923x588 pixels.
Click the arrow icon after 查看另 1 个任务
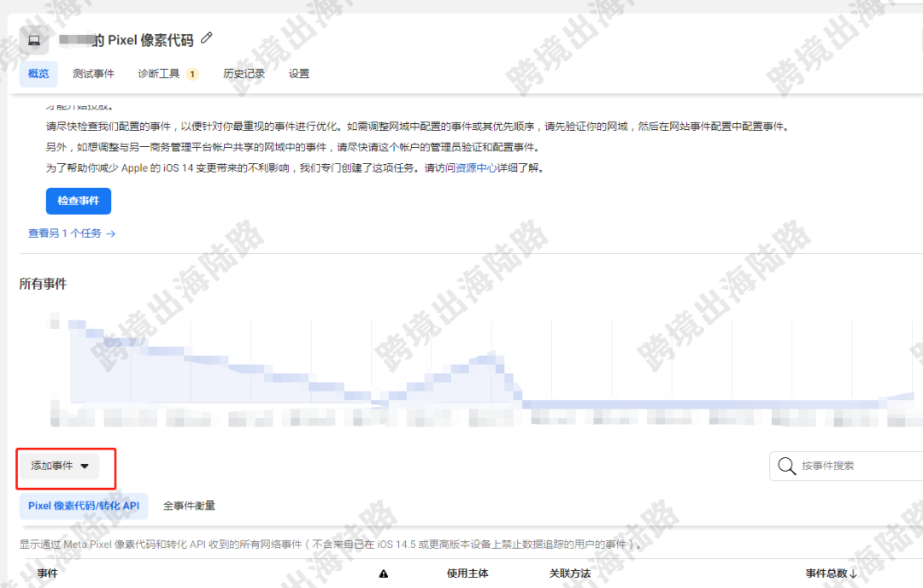pyautogui.click(x=112, y=232)
